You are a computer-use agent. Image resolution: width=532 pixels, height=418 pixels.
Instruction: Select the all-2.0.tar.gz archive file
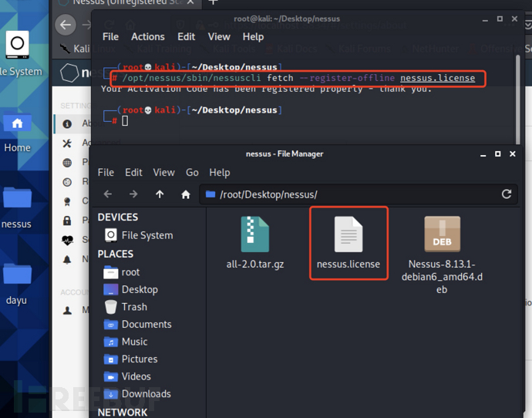pos(255,243)
